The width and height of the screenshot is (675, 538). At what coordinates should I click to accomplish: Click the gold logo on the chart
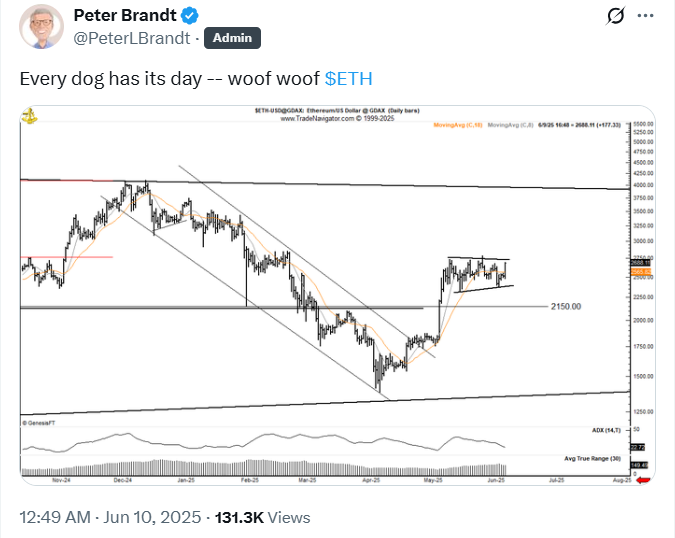(x=30, y=116)
